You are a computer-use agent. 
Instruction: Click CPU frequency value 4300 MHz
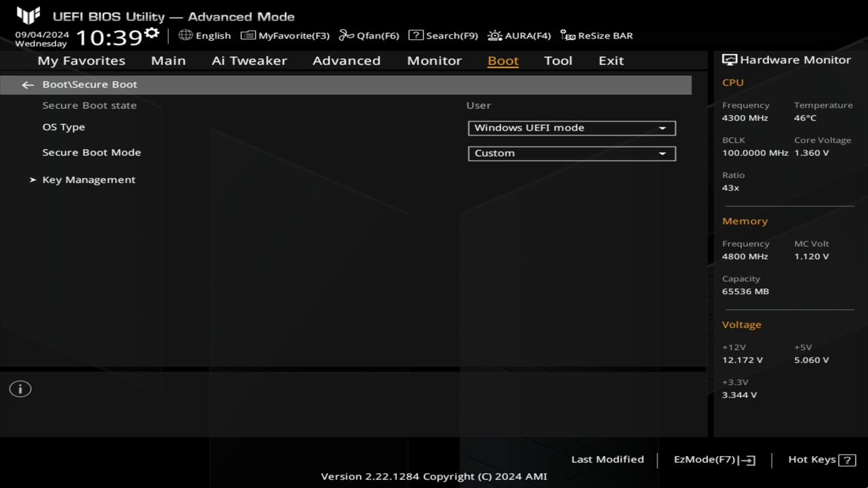click(x=745, y=118)
